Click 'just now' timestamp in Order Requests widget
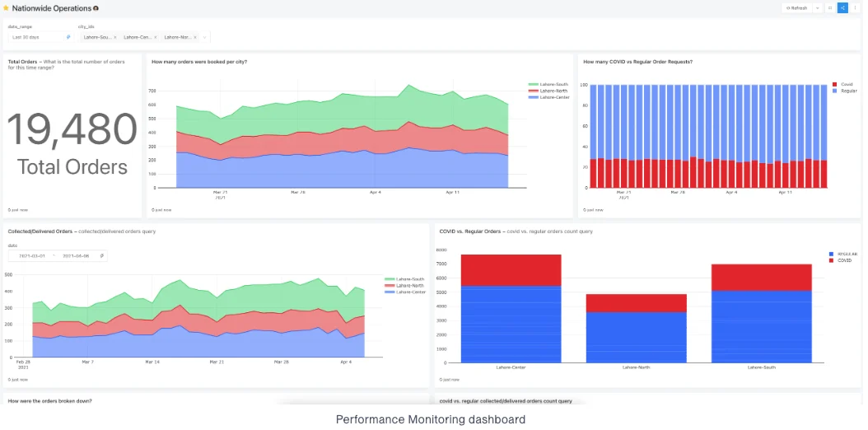The height and width of the screenshot is (430, 868). pyautogui.click(x=595, y=210)
